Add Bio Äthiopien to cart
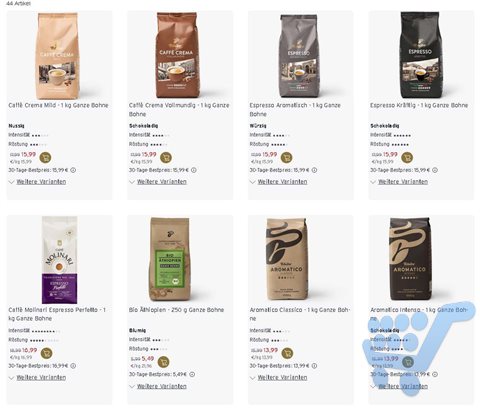 [x=163, y=362]
